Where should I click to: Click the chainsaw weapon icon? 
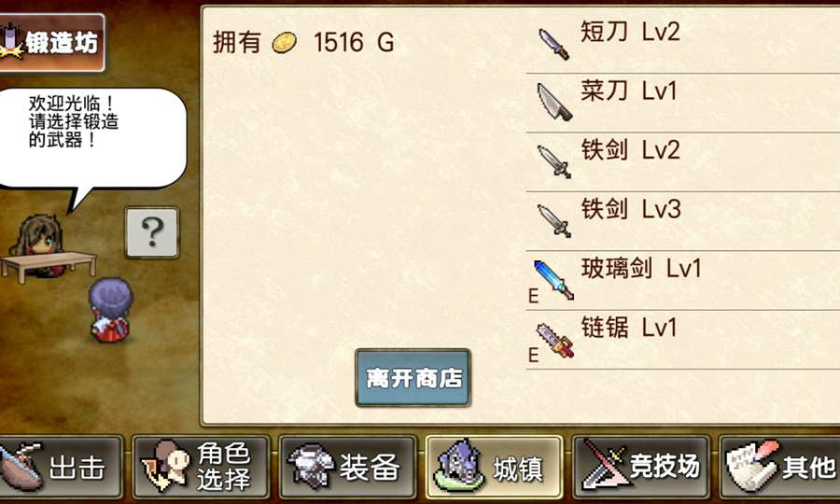[x=555, y=340]
